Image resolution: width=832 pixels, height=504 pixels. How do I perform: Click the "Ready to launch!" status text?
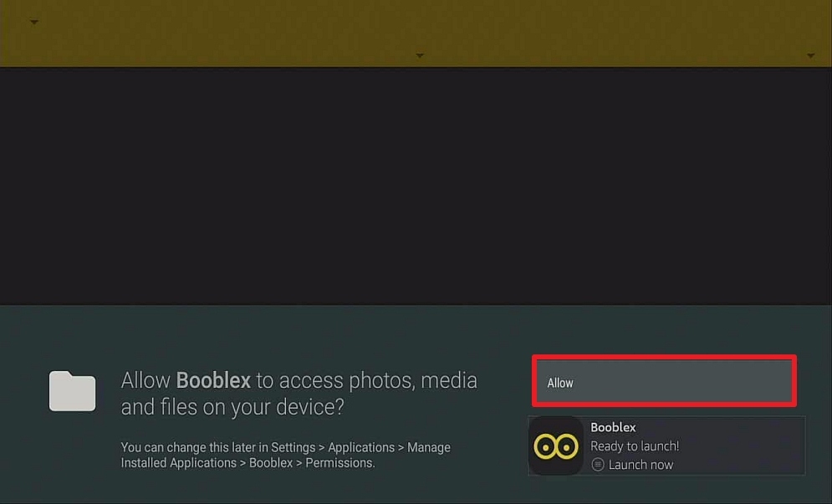(x=635, y=446)
